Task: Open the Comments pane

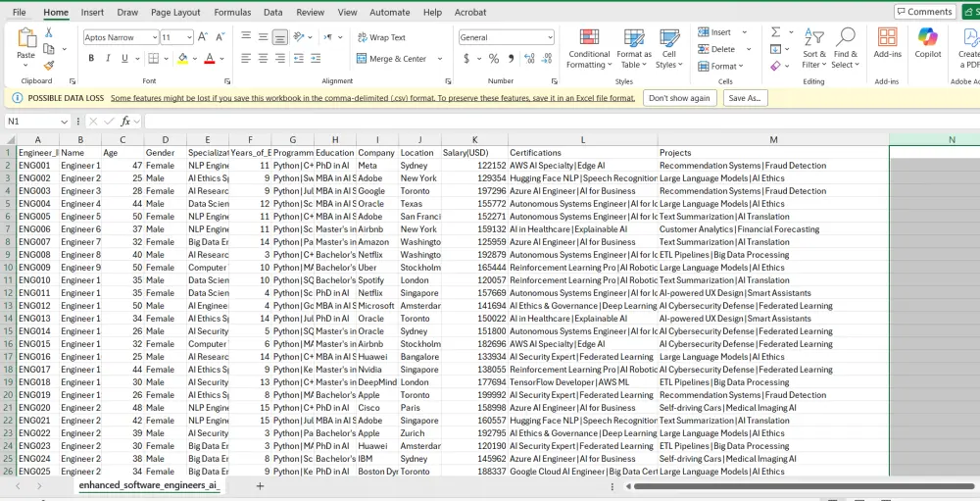Action: click(x=924, y=11)
